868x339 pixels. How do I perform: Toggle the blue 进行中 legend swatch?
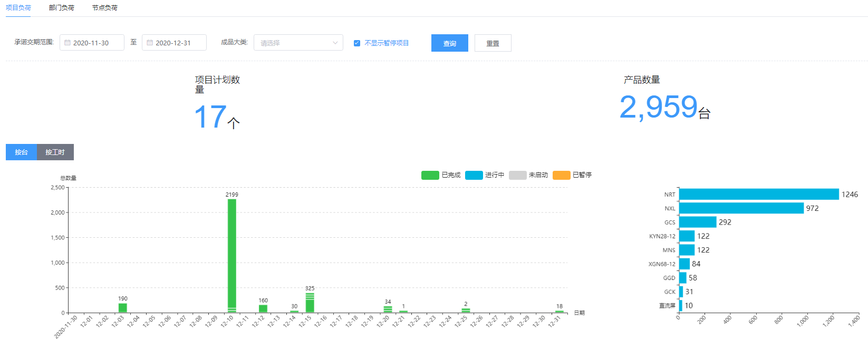(474, 175)
